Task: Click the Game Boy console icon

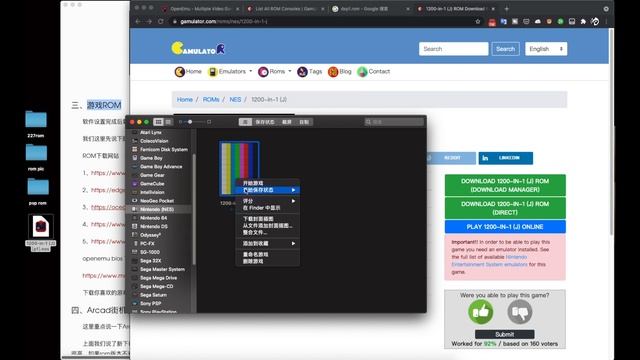Action: 135,158
